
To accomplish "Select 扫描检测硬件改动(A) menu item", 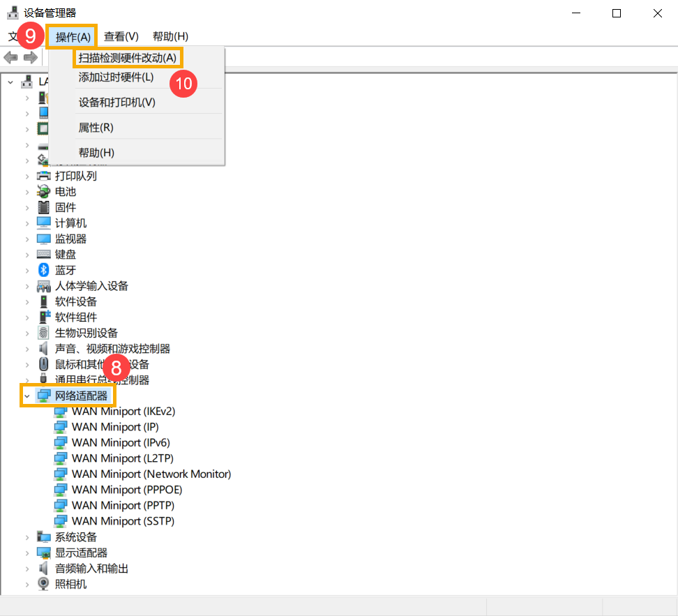I will (128, 58).
